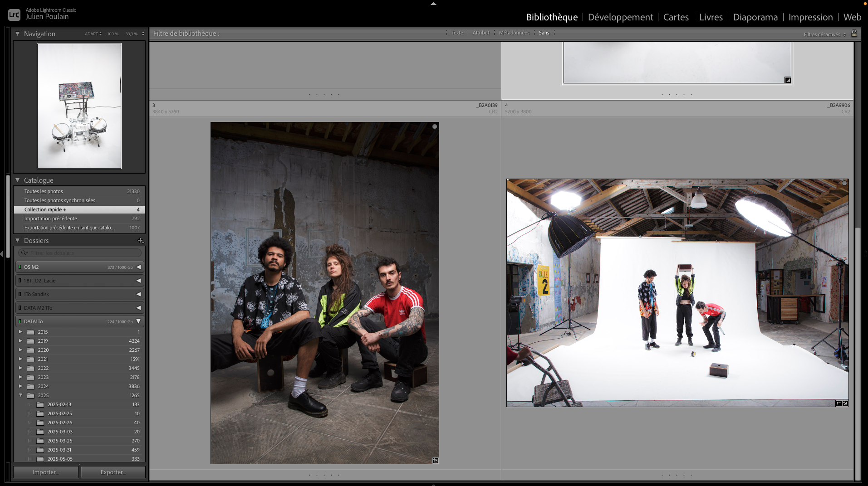Click the plus icon in Dossiers header
Viewport: 868px width, 486px height.
coord(140,241)
